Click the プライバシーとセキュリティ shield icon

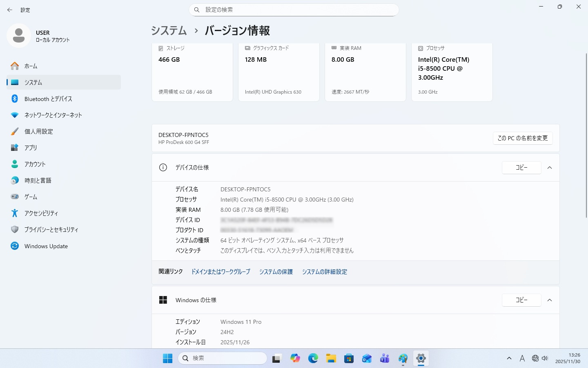[15, 229]
